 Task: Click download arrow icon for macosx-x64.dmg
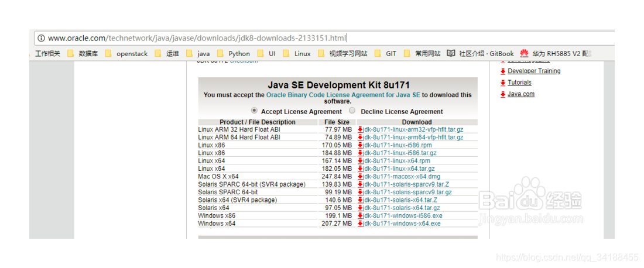click(360, 177)
